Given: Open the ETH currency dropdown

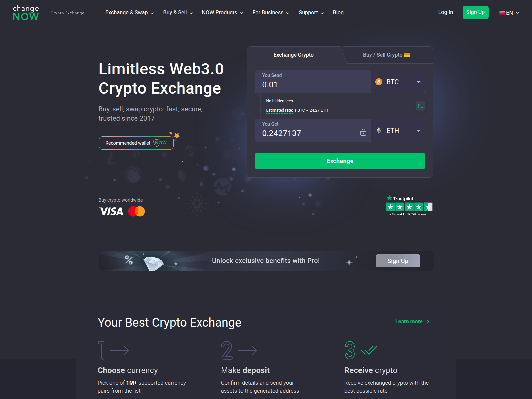Looking at the screenshot, I should coord(398,131).
